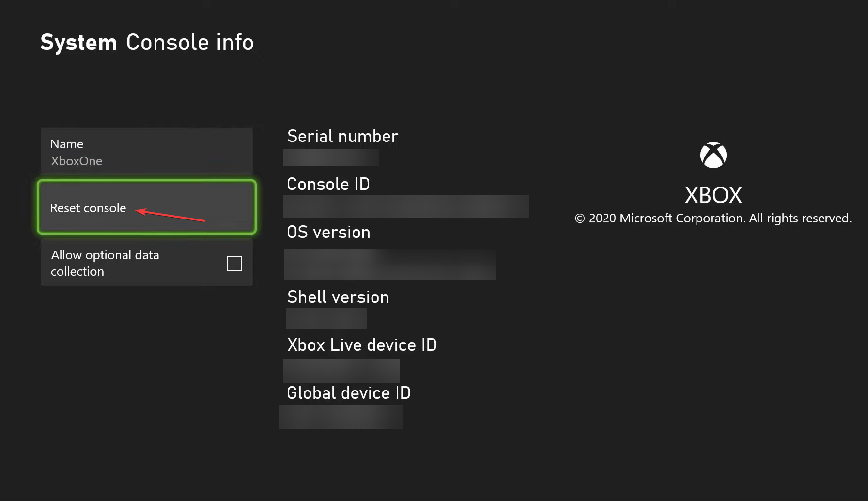Viewport: 868px width, 501px height.
Task: Enable the optional data collection checkbox
Action: (234, 264)
